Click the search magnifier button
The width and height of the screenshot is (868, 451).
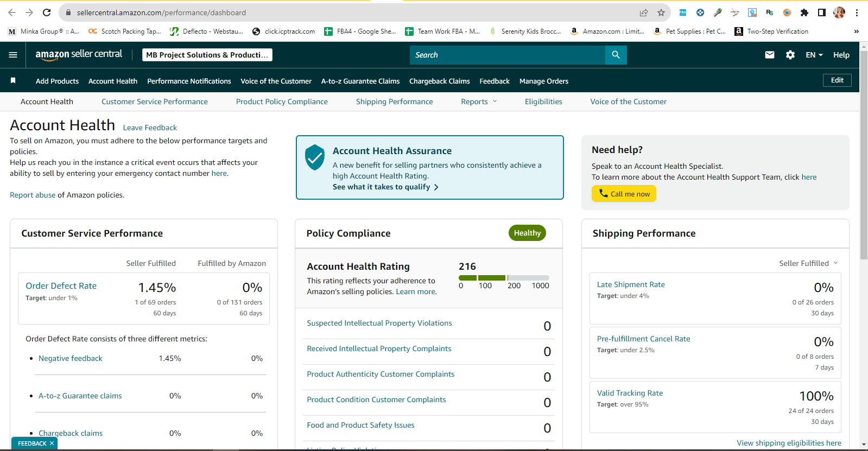[x=616, y=55]
